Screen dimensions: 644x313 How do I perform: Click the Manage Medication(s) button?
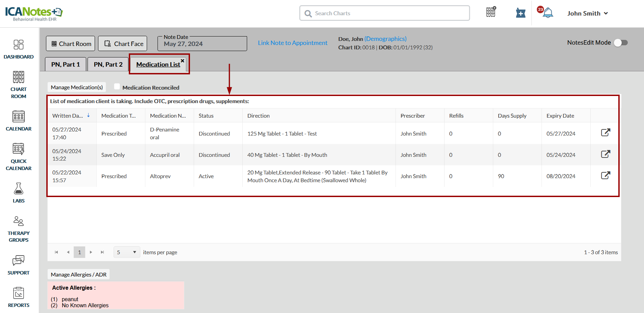coord(77,87)
